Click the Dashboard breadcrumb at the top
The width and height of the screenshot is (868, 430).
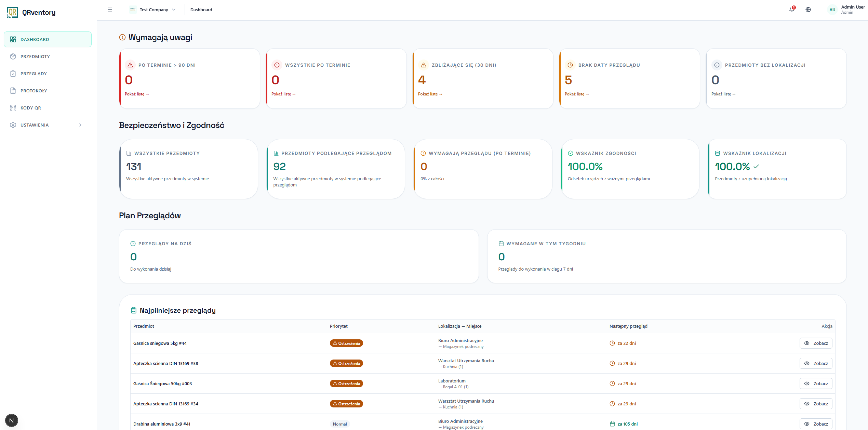pos(201,10)
